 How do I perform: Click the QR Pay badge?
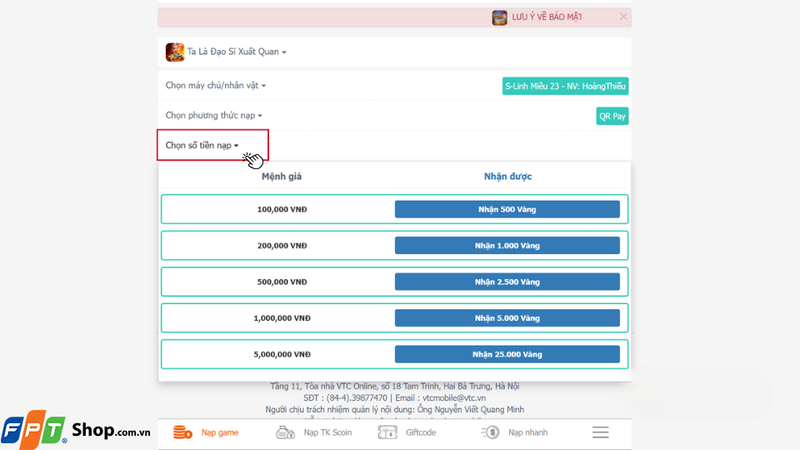612,116
